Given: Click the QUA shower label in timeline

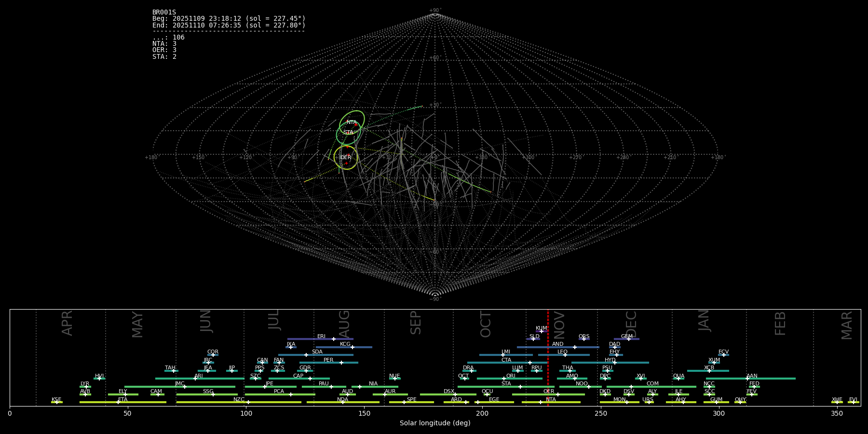Looking at the screenshot, I should 679,376.
